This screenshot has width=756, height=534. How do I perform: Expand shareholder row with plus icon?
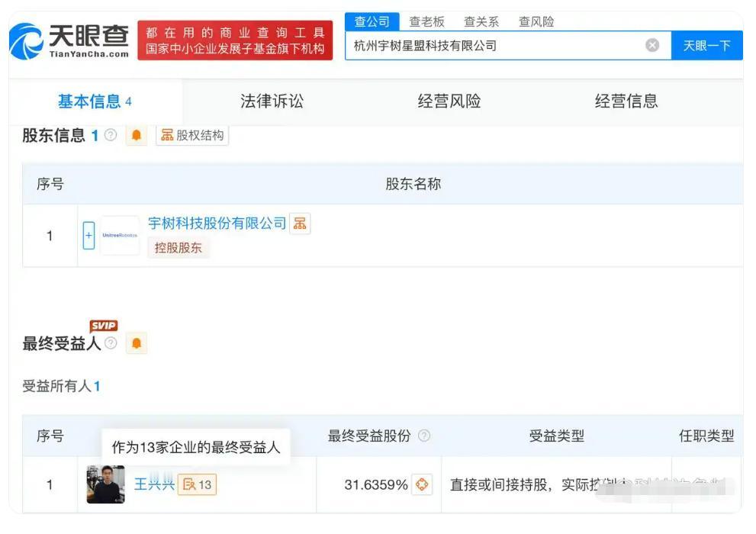point(88,236)
